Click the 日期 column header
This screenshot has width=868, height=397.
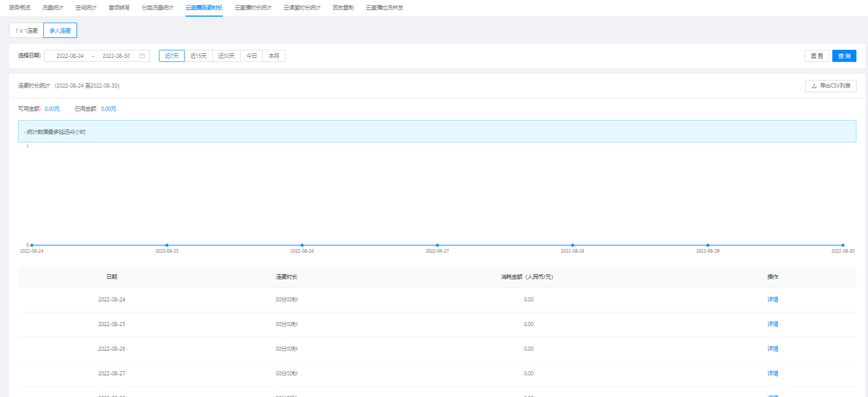112,277
